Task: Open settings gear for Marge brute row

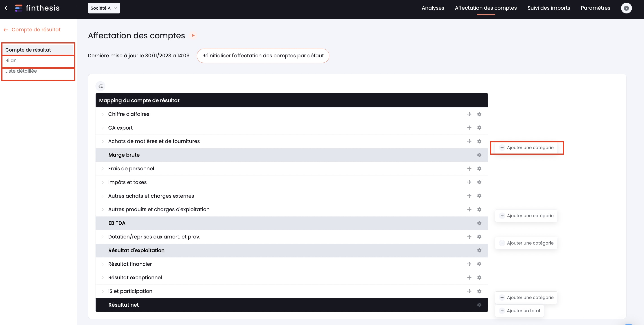Action: (479, 155)
